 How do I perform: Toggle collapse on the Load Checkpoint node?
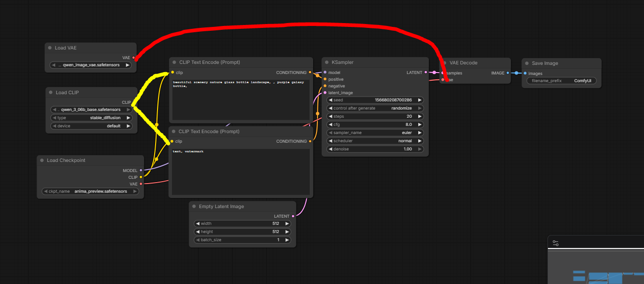(42, 161)
